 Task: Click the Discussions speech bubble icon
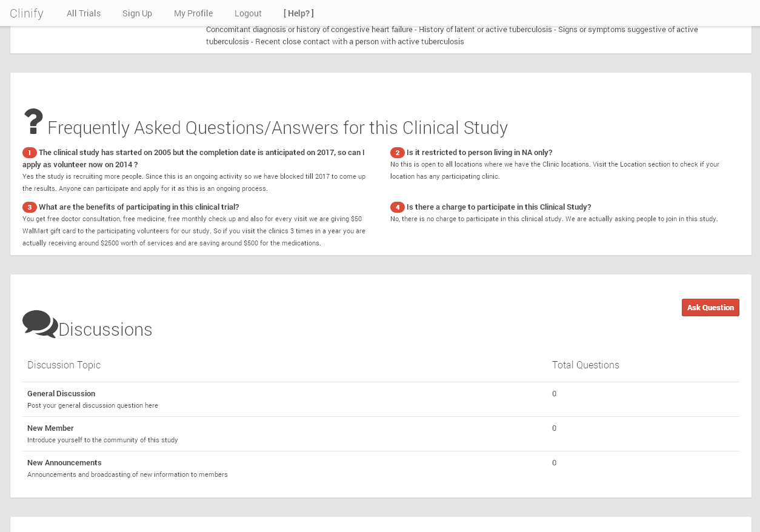[39, 325]
